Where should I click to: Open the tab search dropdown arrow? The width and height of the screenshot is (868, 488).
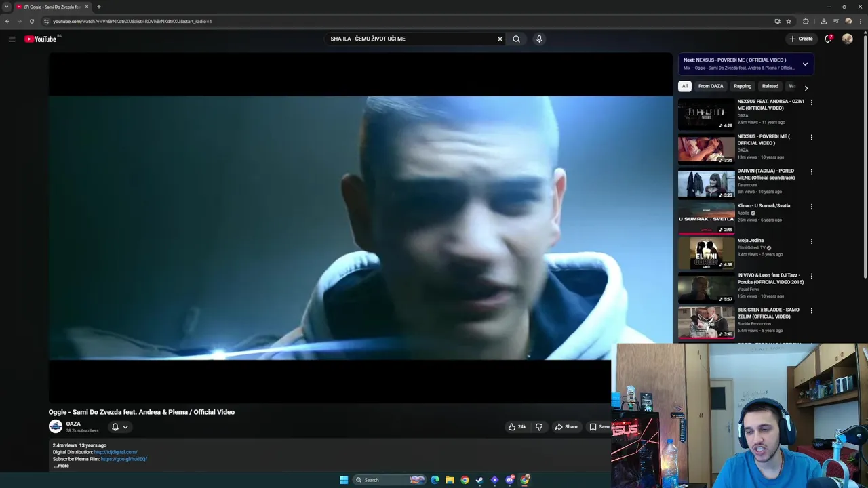click(x=7, y=7)
